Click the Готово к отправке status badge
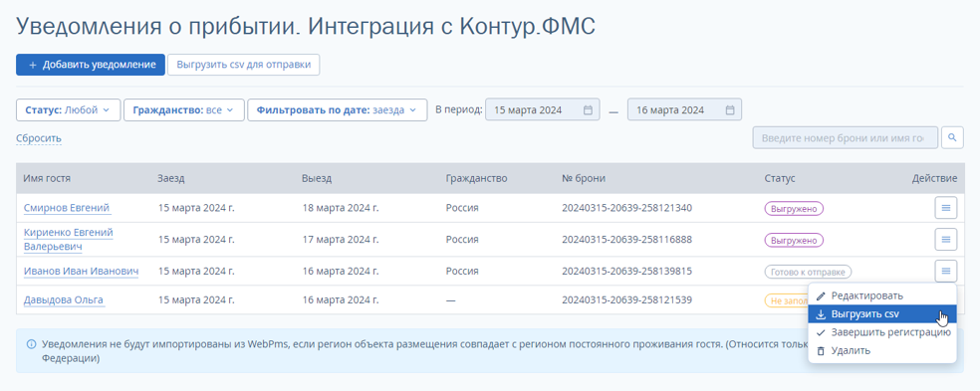This screenshot has width=980, height=391. pos(808,272)
